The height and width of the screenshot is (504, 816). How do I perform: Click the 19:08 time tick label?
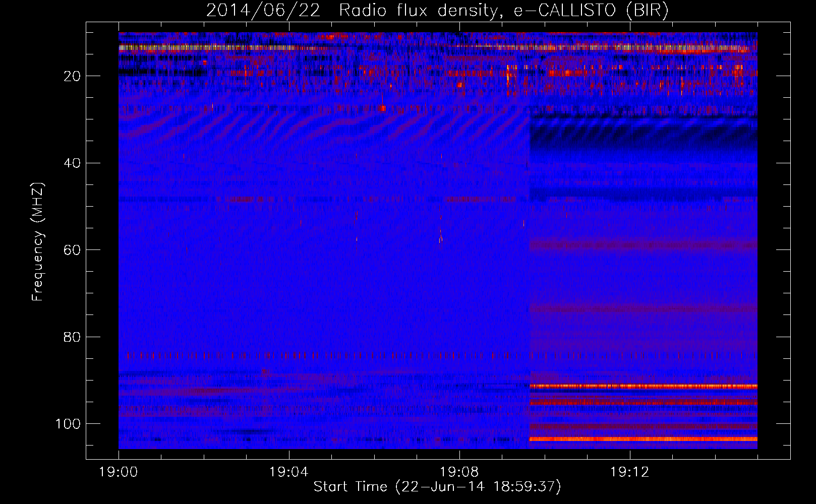[459, 472]
